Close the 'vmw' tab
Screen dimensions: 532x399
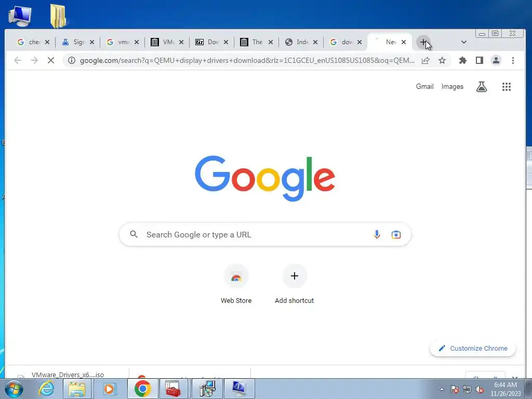click(137, 42)
